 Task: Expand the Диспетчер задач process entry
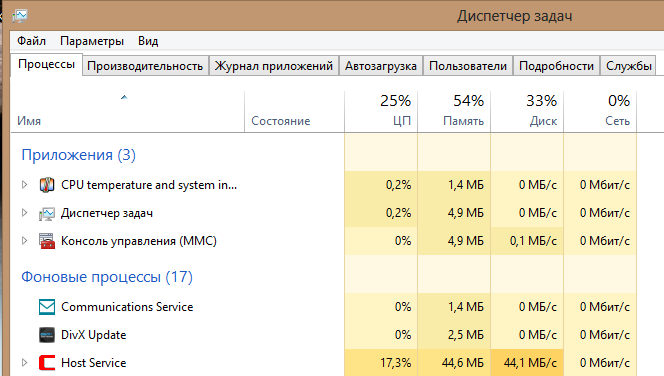[x=25, y=213]
